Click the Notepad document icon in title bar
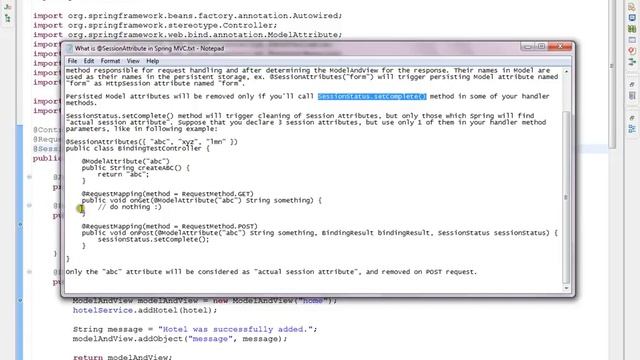Viewport: 640px width, 360px height. 69,48
